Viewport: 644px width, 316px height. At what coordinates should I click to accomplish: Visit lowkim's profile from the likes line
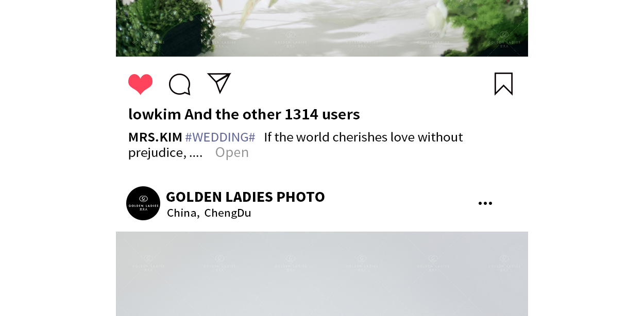pyautogui.click(x=155, y=114)
